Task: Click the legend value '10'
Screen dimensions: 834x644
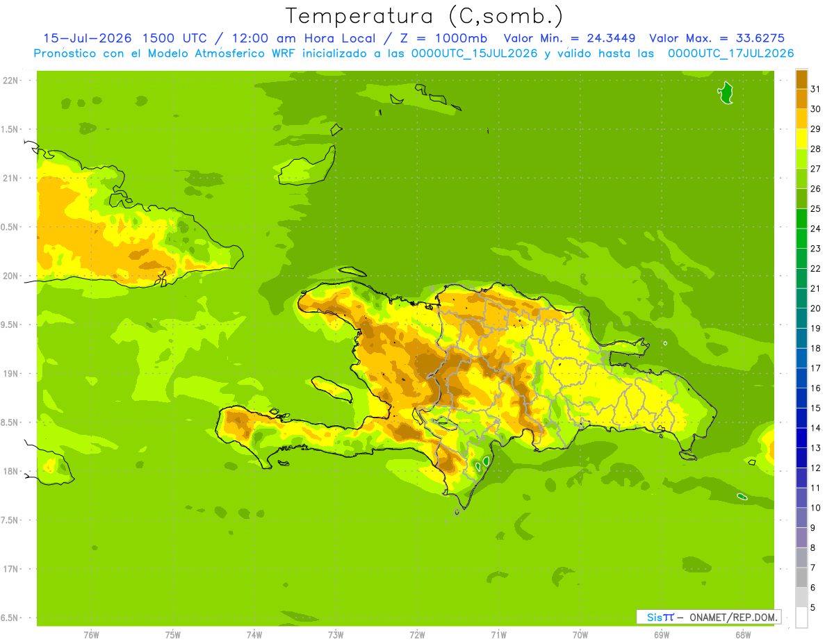Action: pyautogui.click(x=816, y=508)
